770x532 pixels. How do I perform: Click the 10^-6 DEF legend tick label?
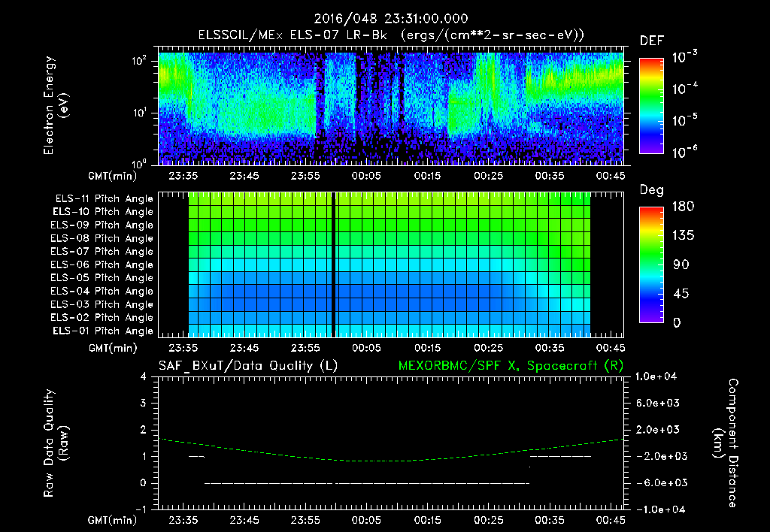tap(684, 152)
